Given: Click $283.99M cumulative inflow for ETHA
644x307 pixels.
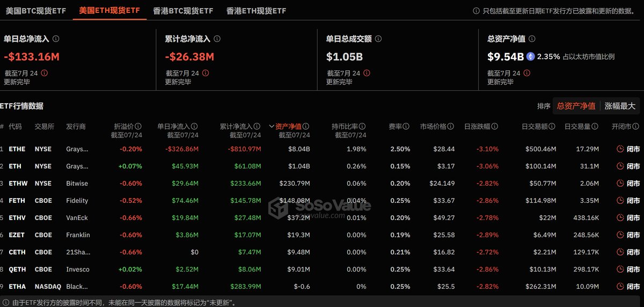Looking at the screenshot, I should [246, 287].
